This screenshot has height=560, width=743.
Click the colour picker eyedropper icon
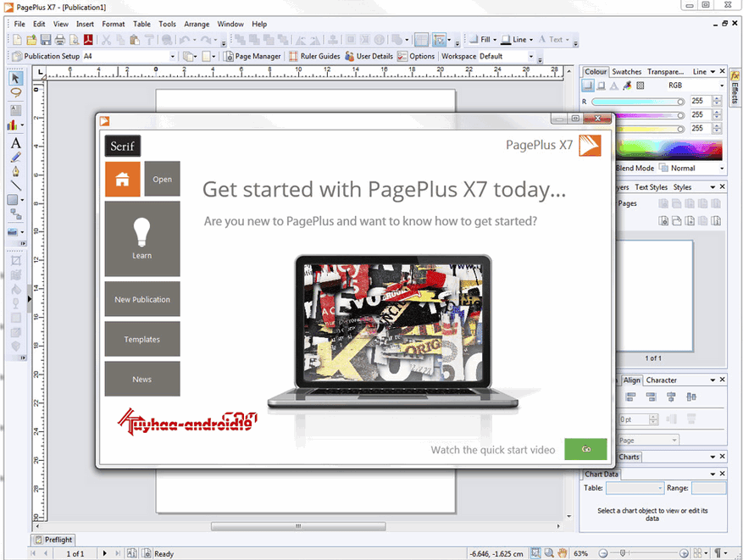(628, 86)
